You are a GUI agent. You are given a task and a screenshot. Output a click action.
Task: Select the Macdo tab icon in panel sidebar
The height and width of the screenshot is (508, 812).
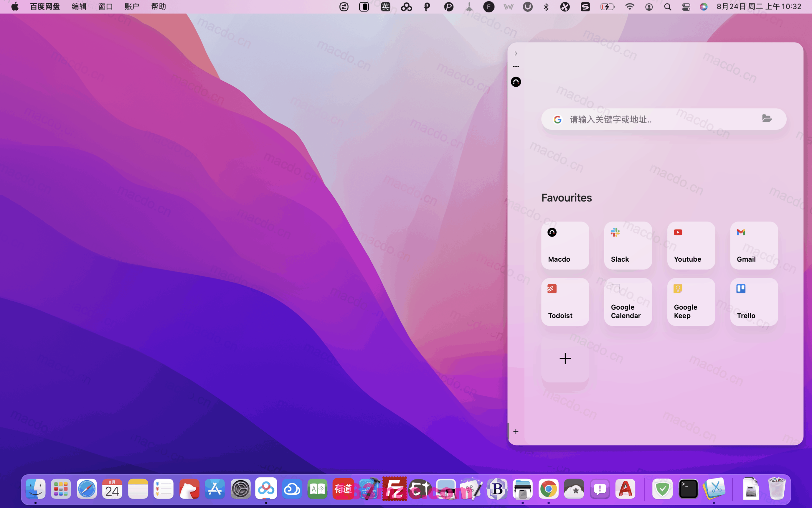point(516,82)
